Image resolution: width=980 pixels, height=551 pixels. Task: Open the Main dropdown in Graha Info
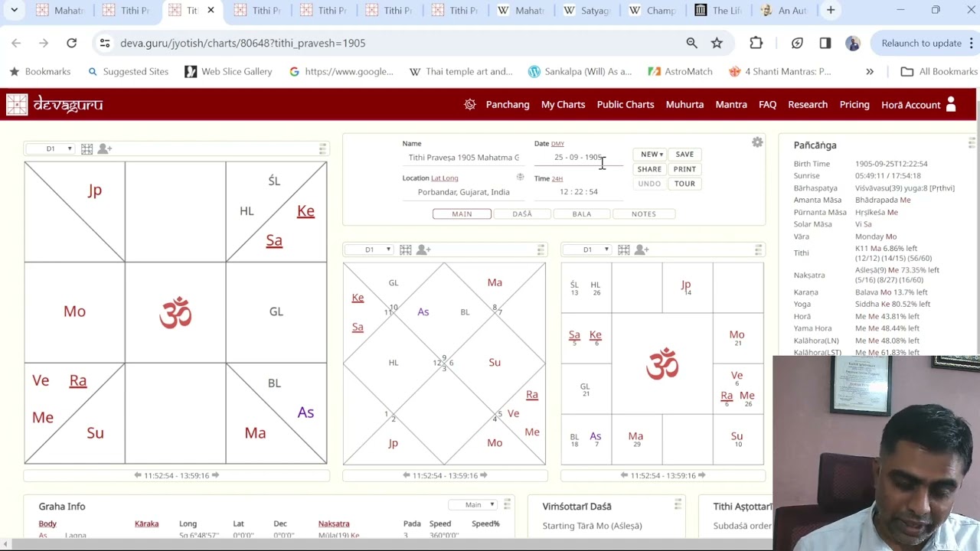[x=473, y=504]
